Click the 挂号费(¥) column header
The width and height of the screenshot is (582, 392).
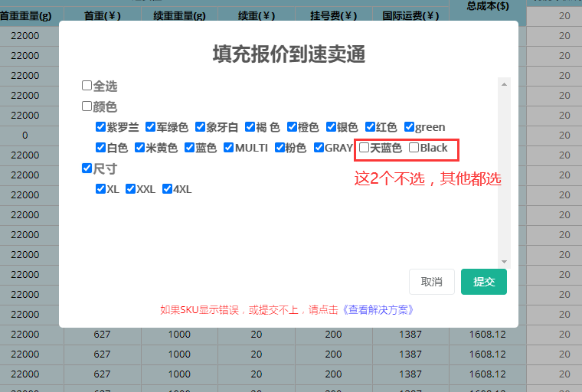click(333, 16)
